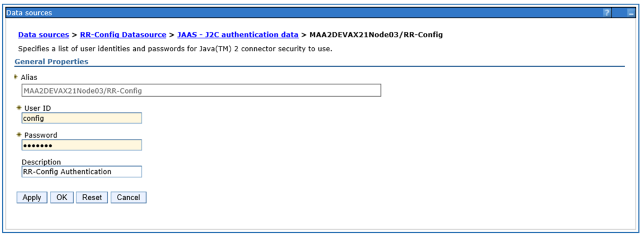Click into the User ID field
The width and height of the screenshot is (644, 238).
tap(81, 118)
